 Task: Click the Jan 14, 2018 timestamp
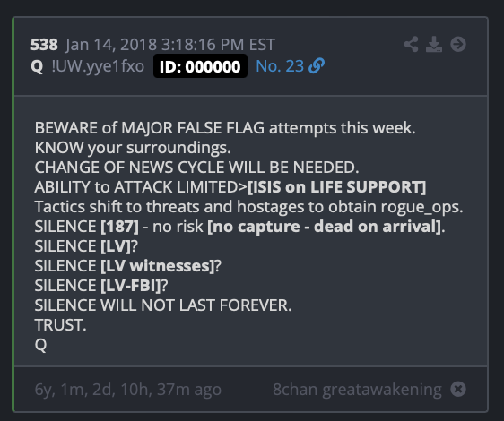point(170,44)
